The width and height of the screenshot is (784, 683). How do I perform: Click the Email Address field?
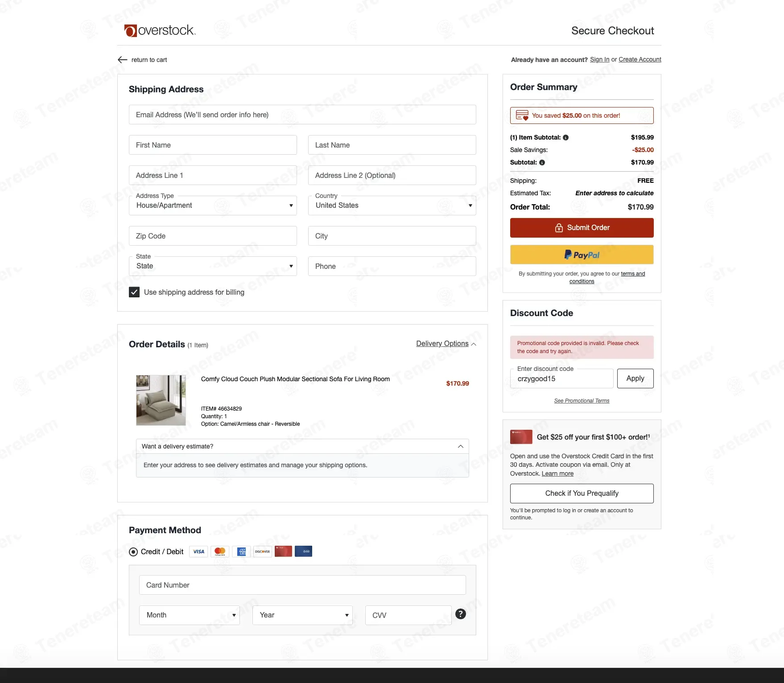coord(302,115)
